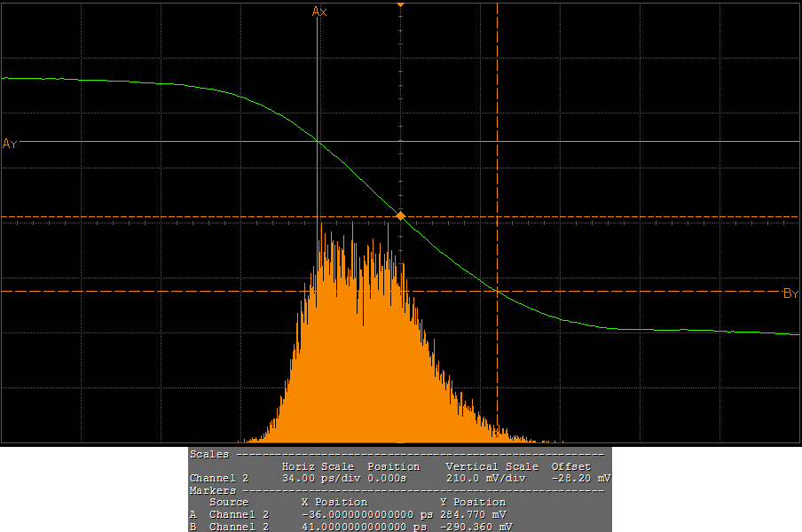The width and height of the screenshot is (802, 532).
Task: Click Channel 2 in the Scales row
Action: click(x=218, y=478)
